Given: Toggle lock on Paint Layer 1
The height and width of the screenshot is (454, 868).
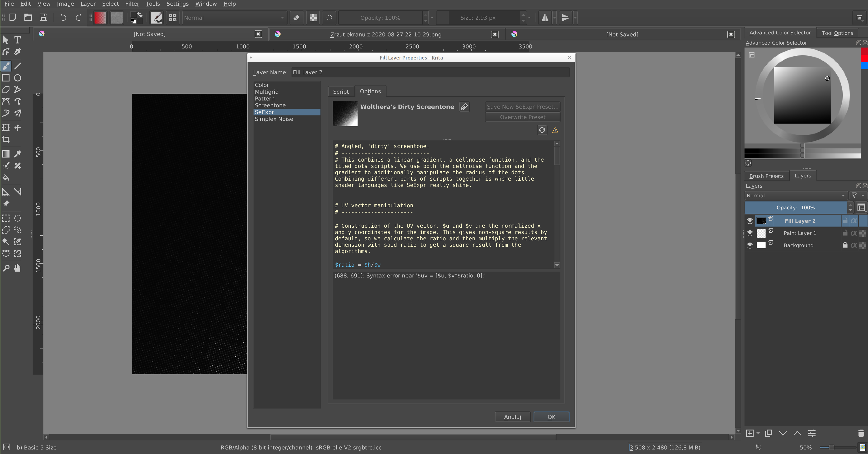Looking at the screenshot, I should click(845, 233).
